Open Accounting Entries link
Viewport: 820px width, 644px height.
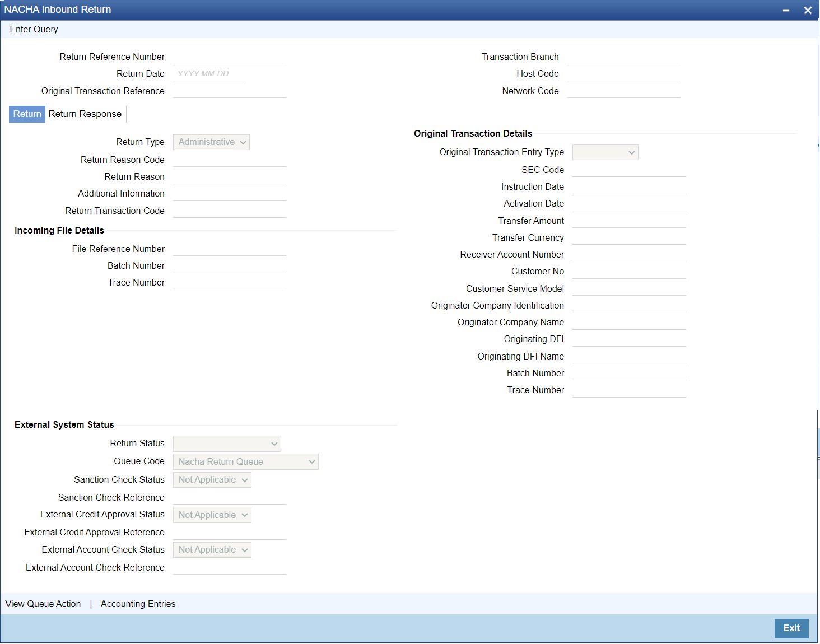(138, 604)
